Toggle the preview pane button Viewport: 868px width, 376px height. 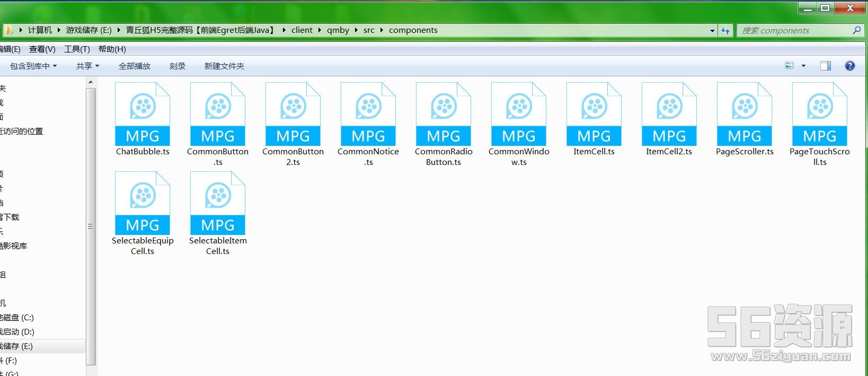point(825,66)
